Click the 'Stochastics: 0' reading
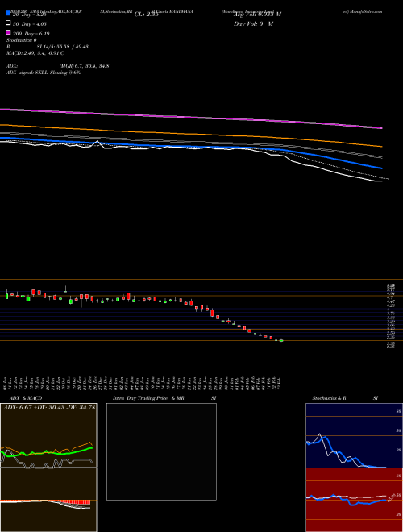Image resolution: width=403 pixels, height=532 pixels. pos(22,40)
